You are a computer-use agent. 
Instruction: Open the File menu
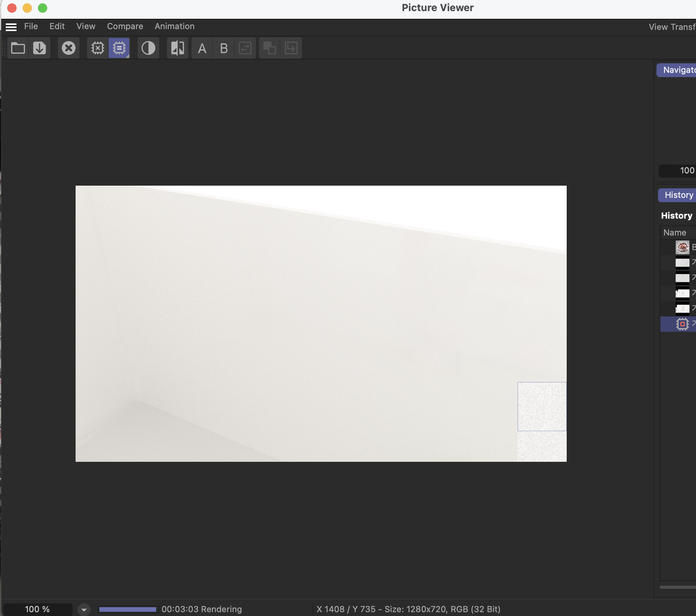point(31,26)
